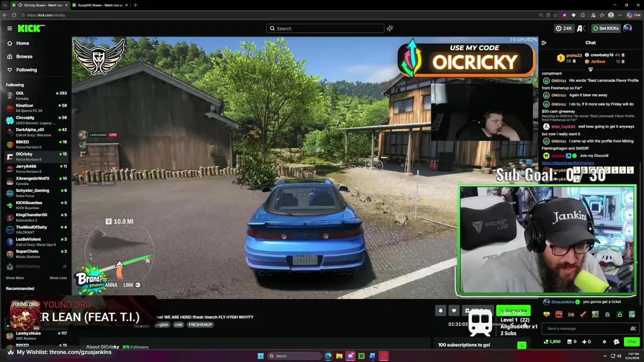Screen dimensions: 644x362
Task: Select the OiCricky Stream browser tab
Action: 40,5
